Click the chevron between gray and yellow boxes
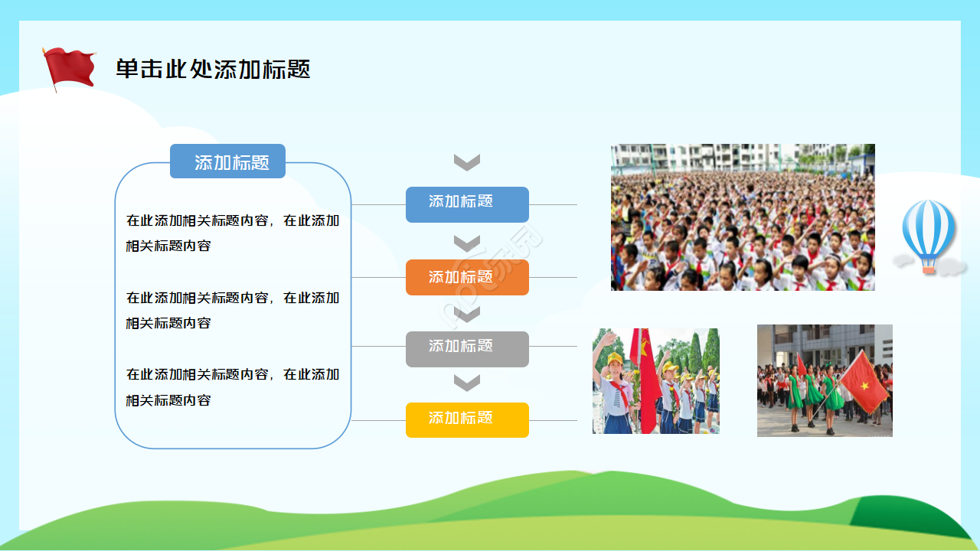The width and height of the screenshot is (980, 551). click(467, 383)
